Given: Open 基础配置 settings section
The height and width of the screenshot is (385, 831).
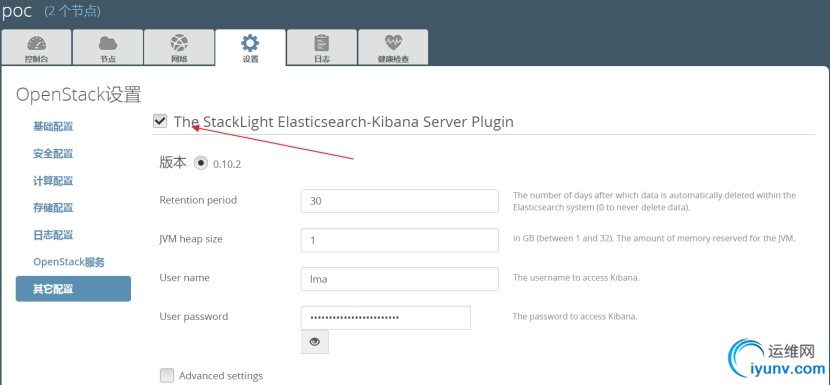Looking at the screenshot, I should 53,127.
